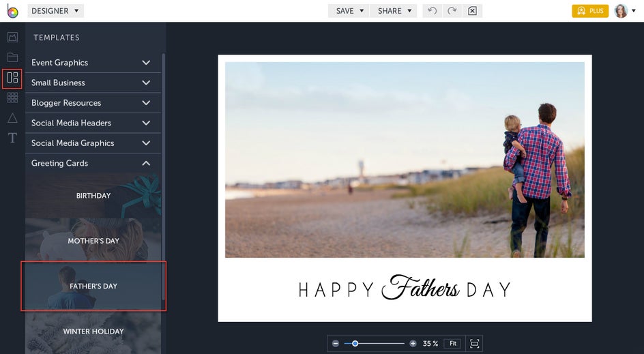Select the MOTHER'S DAY template thumbnail
Screen dimensions: 644x354
(93, 241)
